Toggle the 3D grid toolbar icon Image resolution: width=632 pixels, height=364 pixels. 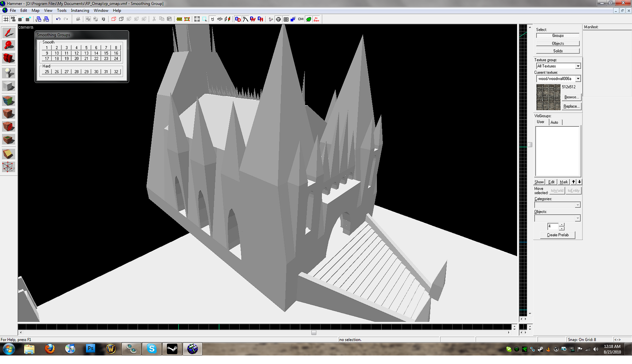[x=13, y=19]
